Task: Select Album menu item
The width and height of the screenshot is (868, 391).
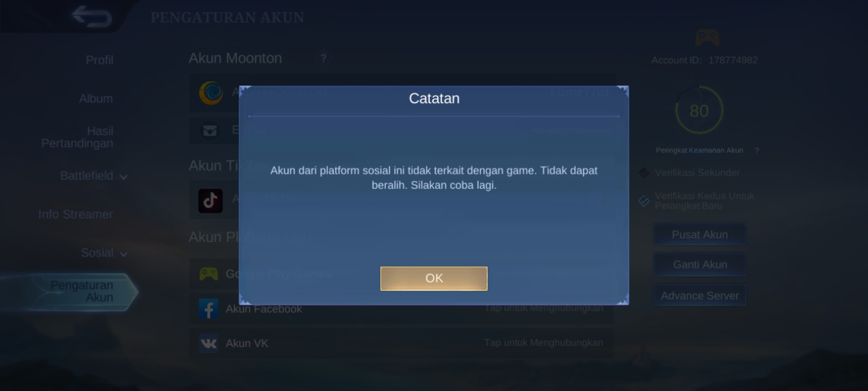Action: pos(96,98)
